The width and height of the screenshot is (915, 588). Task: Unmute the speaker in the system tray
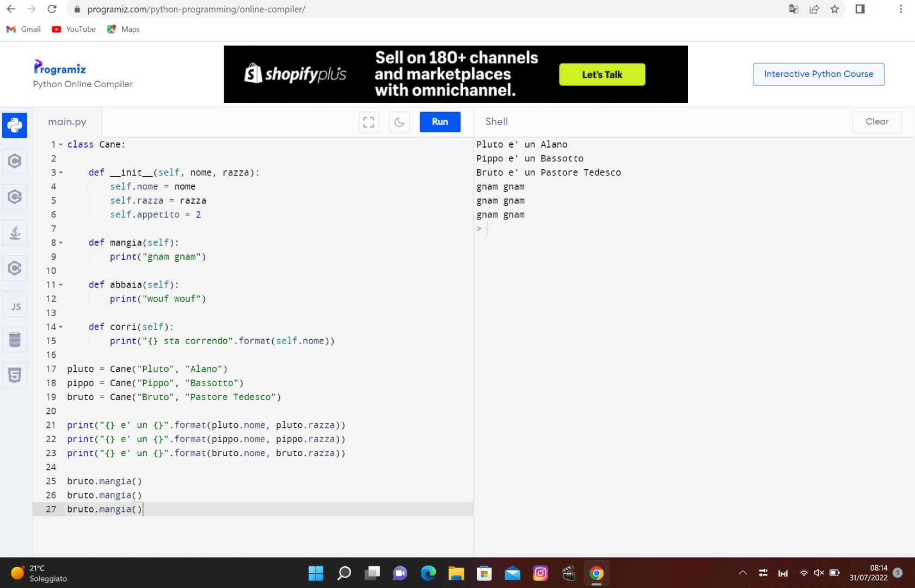coord(819,573)
